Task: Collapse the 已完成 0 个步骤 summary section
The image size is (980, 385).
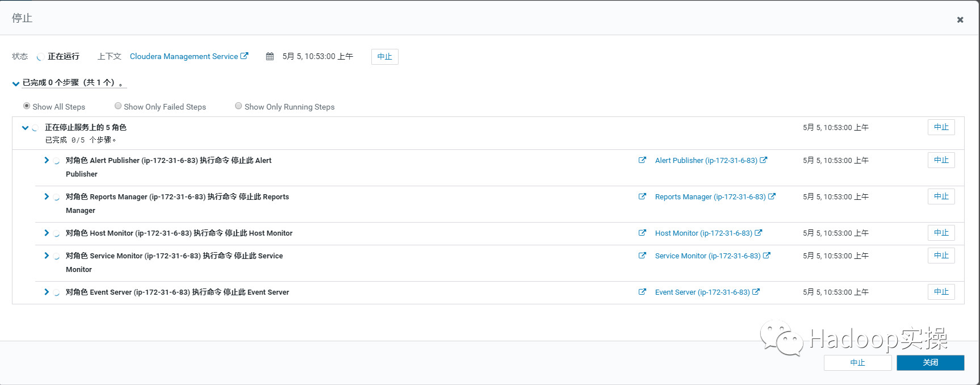Action: click(16, 83)
